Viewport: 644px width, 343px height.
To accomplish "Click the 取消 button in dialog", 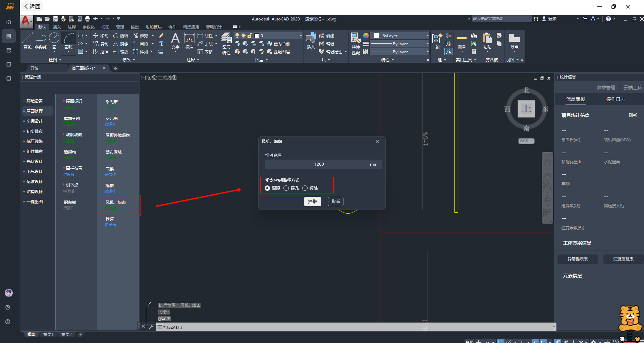I will (x=335, y=202).
